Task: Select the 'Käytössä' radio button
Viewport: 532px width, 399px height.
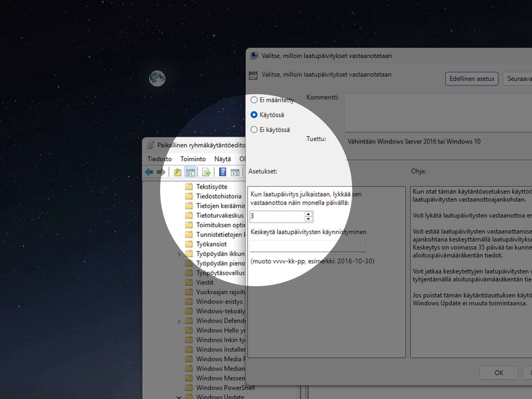Action: [254, 115]
